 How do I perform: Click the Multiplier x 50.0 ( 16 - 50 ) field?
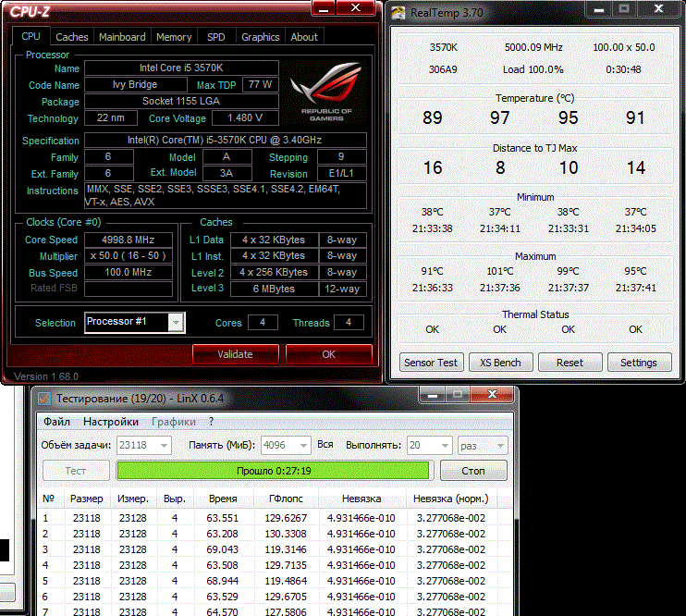point(129,255)
